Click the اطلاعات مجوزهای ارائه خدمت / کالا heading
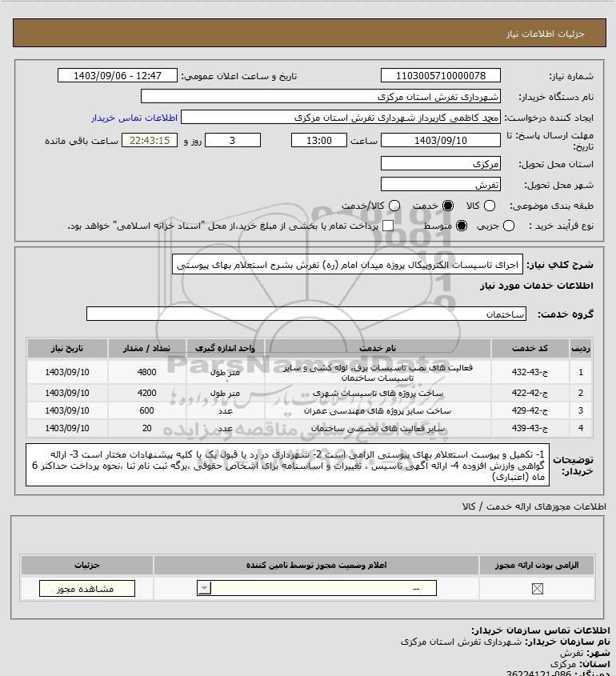616x676 pixels. click(x=534, y=506)
